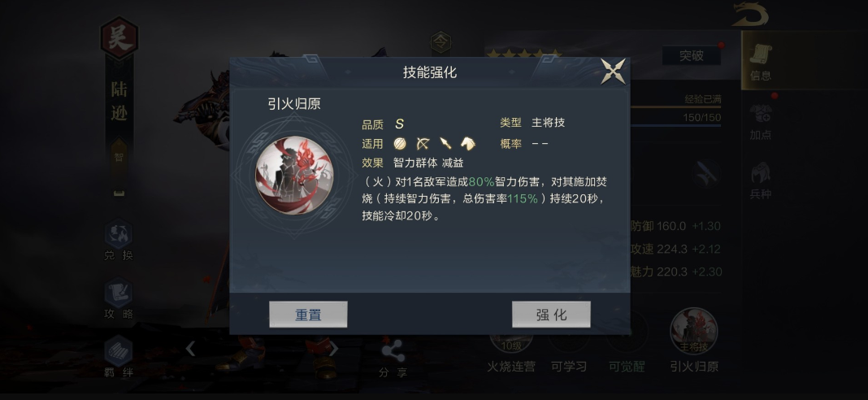Show the next hero with the right chevron
Viewport: 868px width, 400px height.
pyautogui.click(x=333, y=349)
